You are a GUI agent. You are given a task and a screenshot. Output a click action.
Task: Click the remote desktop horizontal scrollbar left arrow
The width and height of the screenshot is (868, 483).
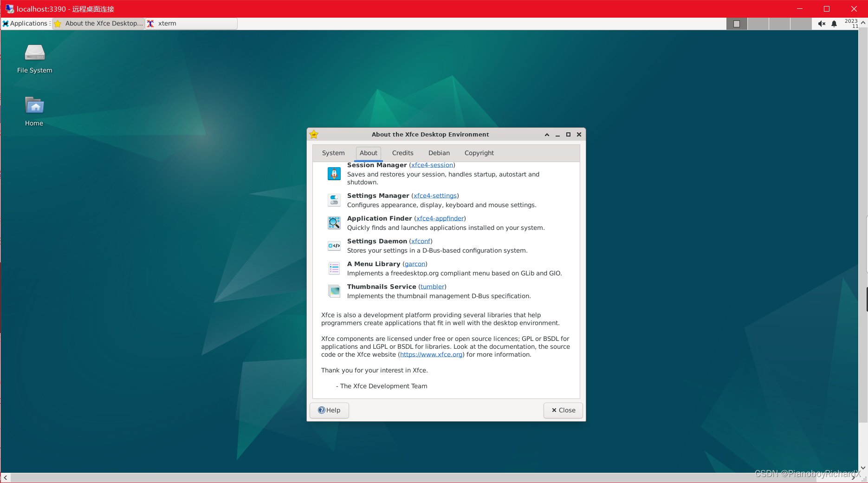pos(5,478)
